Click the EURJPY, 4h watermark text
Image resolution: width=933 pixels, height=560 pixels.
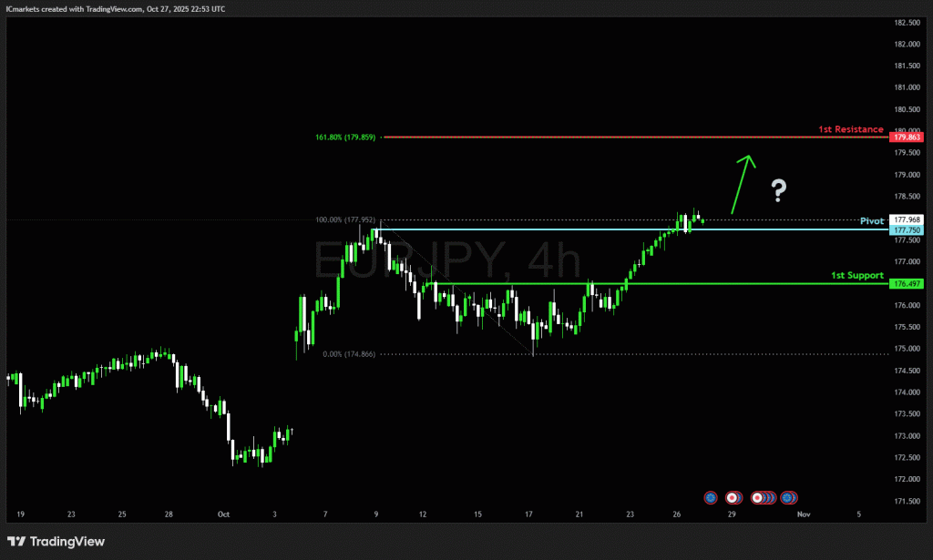(446, 261)
